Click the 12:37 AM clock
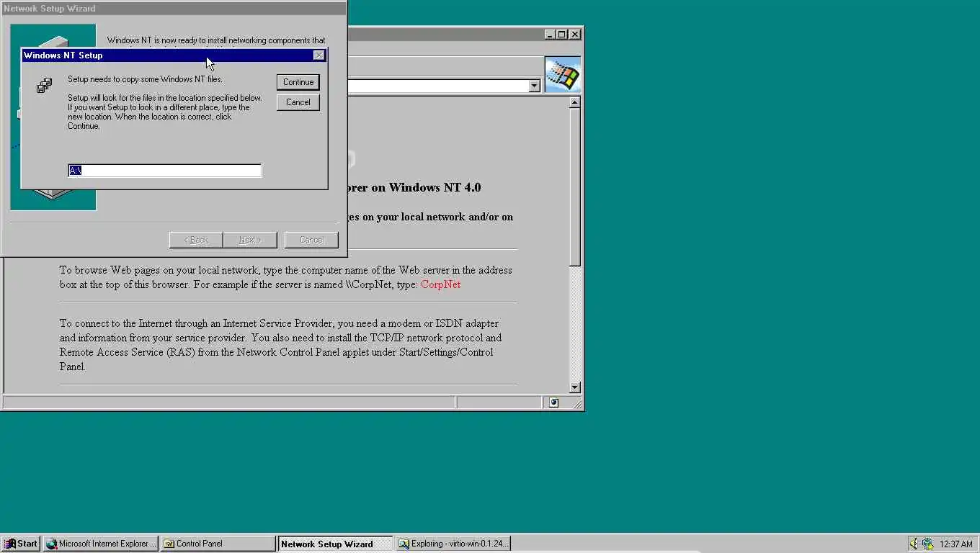Screen dimensions: 980x553 (956, 544)
